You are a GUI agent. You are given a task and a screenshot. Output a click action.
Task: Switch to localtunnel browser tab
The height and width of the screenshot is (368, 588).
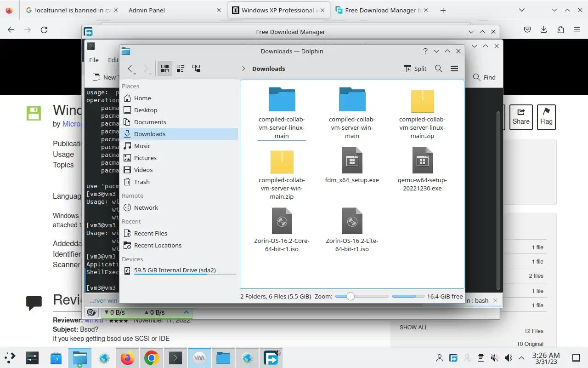pos(72,10)
